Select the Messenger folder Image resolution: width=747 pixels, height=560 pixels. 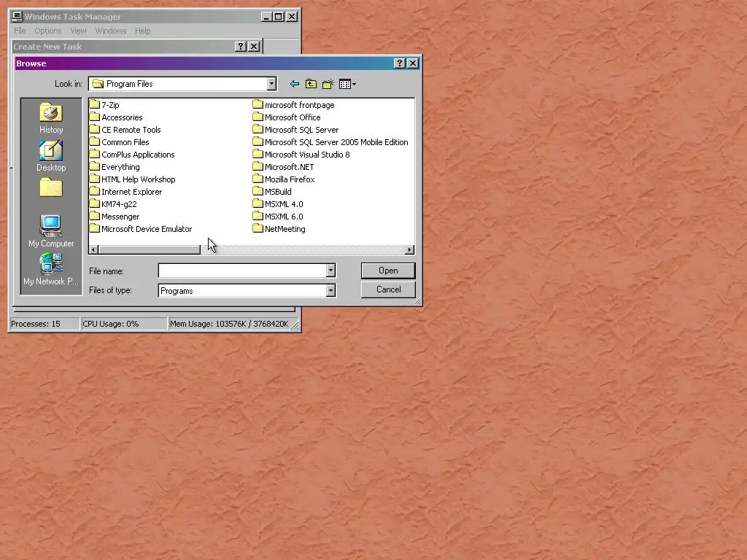[115, 216]
